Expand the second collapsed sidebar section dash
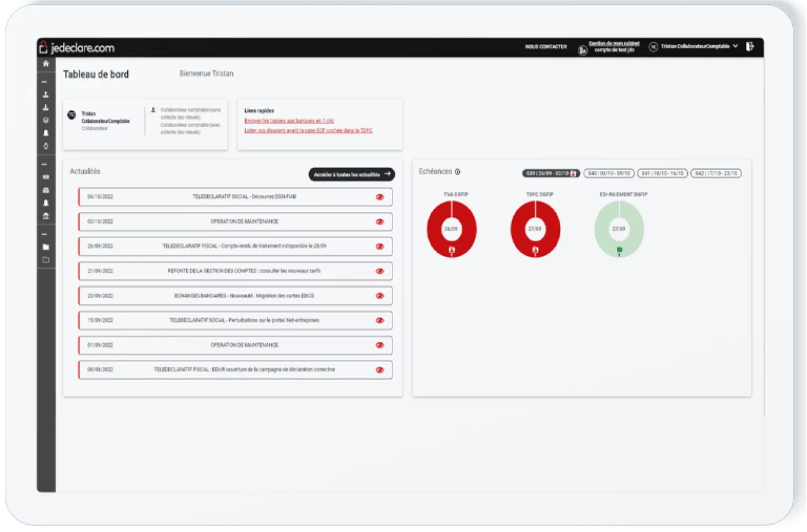Viewport: 807px width, 532px height. [x=44, y=164]
